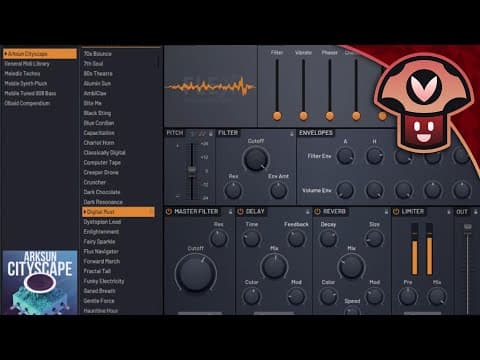
Task: Select the 80s Theatre preset
Action: tap(98, 74)
